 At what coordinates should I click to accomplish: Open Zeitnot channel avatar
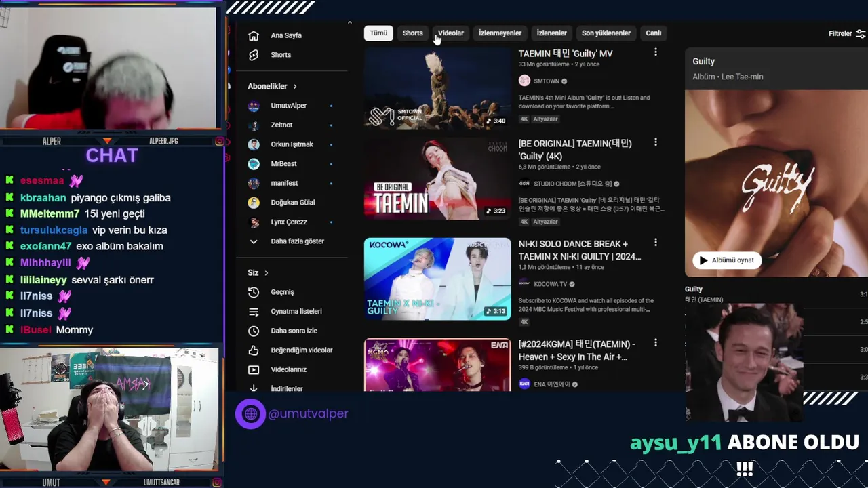tap(254, 125)
